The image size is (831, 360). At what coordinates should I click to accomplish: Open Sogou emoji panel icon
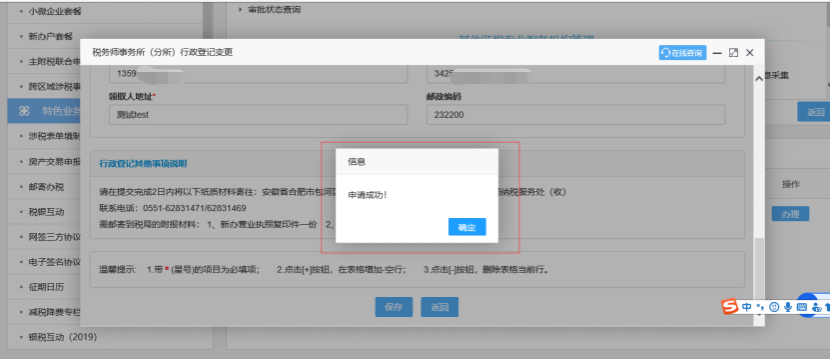point(774,306)
